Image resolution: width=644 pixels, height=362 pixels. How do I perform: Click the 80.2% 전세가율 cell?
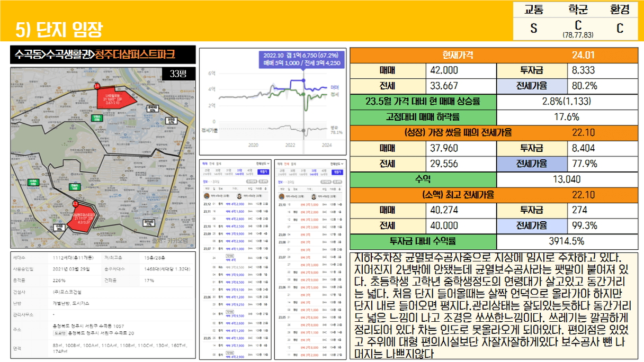click(x=602, y=86)
